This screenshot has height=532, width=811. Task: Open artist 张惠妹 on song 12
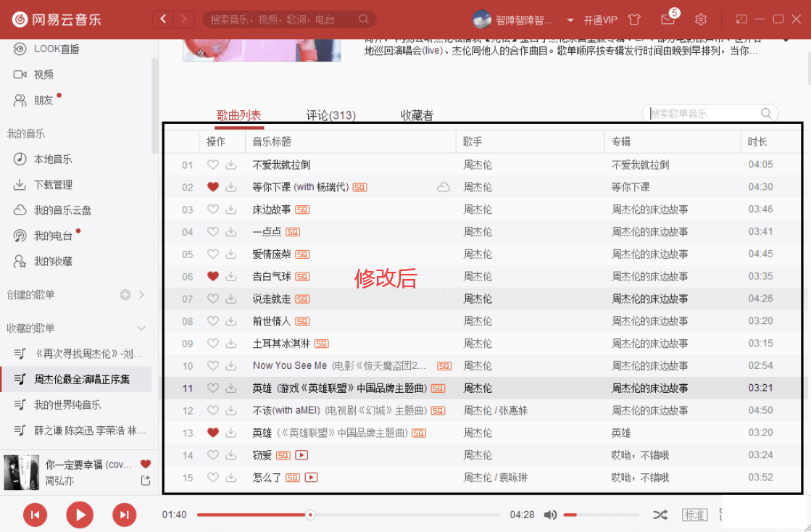point(512,411)
